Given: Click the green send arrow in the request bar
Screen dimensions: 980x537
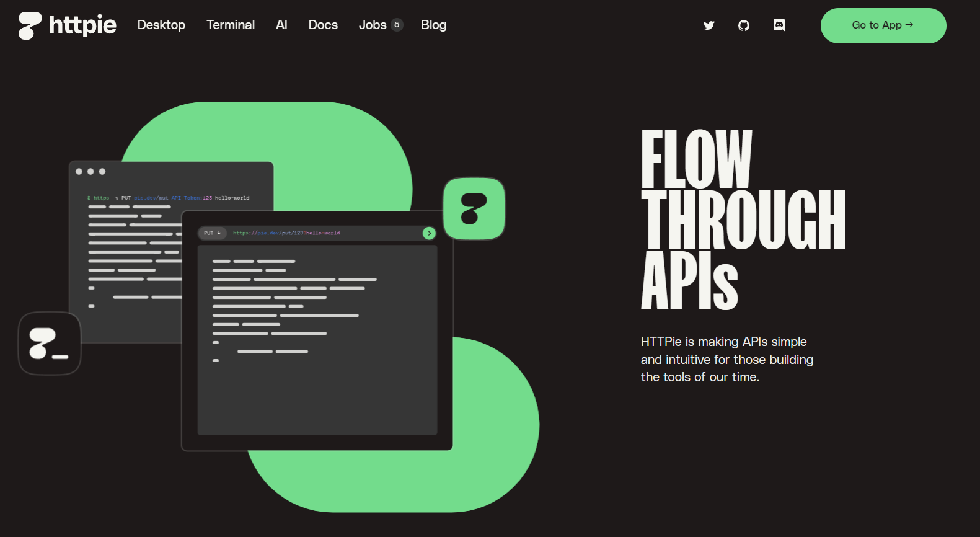Looking at the screenshot, I should point(429,233).
